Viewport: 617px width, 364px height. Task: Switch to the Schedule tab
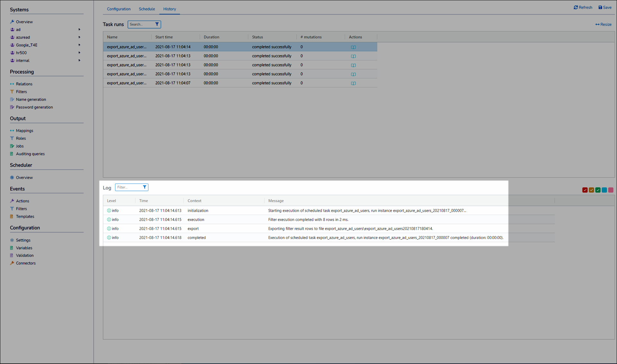tap(147, 9)
